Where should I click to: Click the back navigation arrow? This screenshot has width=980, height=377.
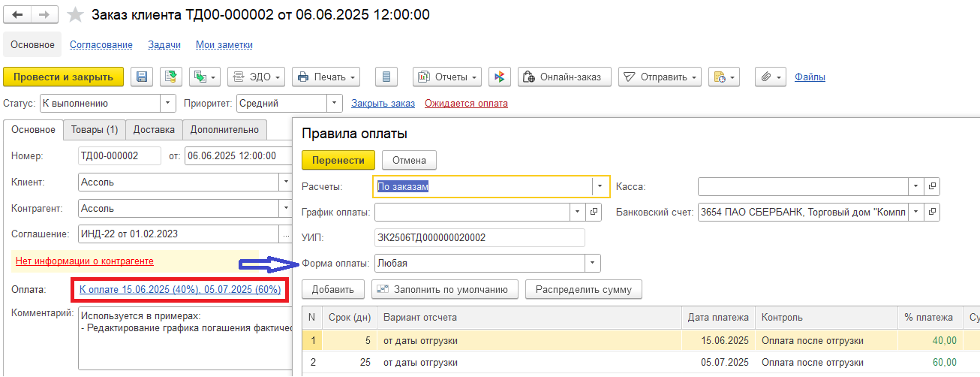coord(18,15)
